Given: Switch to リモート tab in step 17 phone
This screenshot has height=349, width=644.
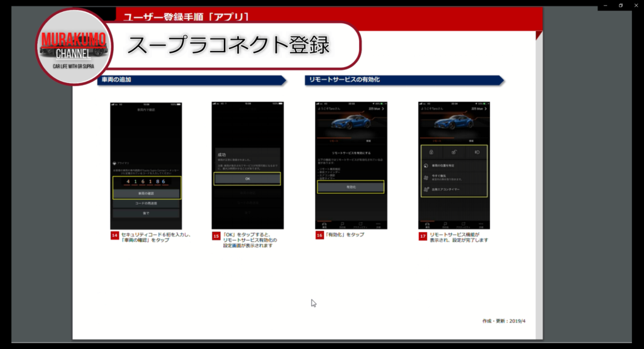Looking at the screenshot, I should coord(437,141).
